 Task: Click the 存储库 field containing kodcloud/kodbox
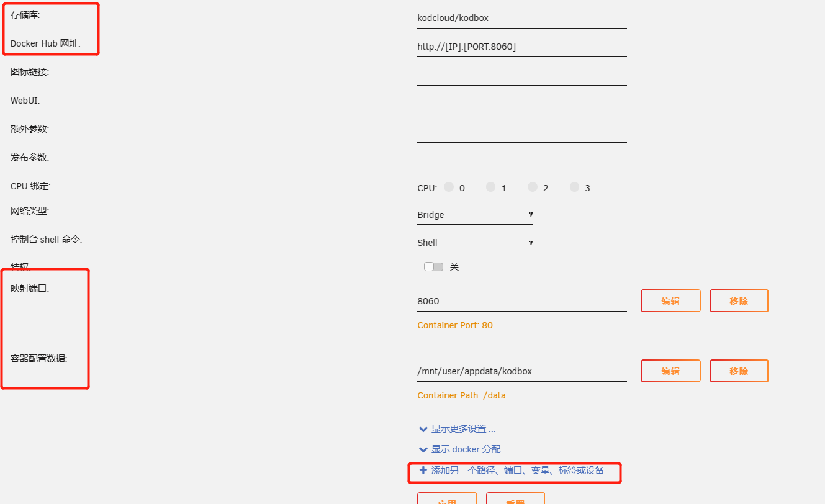(x=521, y=18)
